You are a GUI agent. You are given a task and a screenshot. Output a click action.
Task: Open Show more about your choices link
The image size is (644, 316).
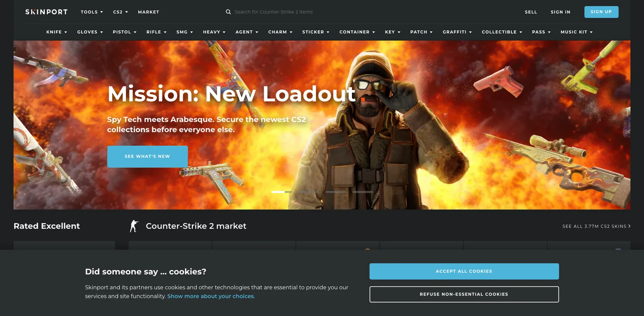pos(211,296)
